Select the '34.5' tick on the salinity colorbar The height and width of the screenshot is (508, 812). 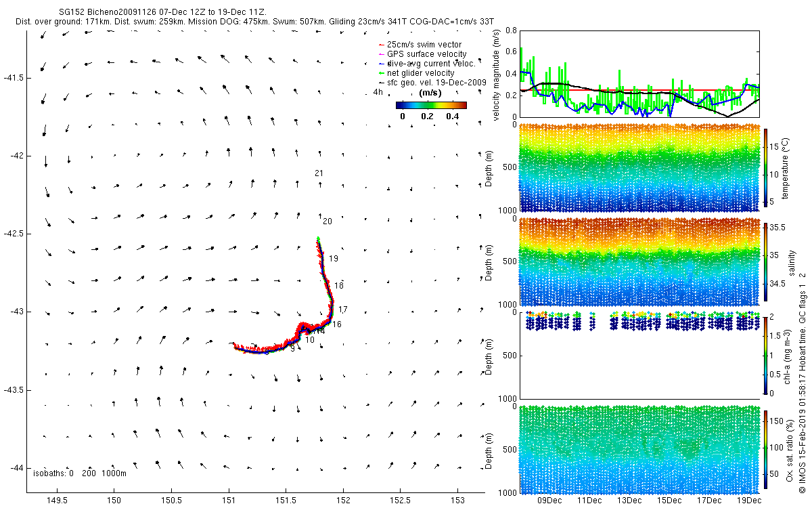778,284
